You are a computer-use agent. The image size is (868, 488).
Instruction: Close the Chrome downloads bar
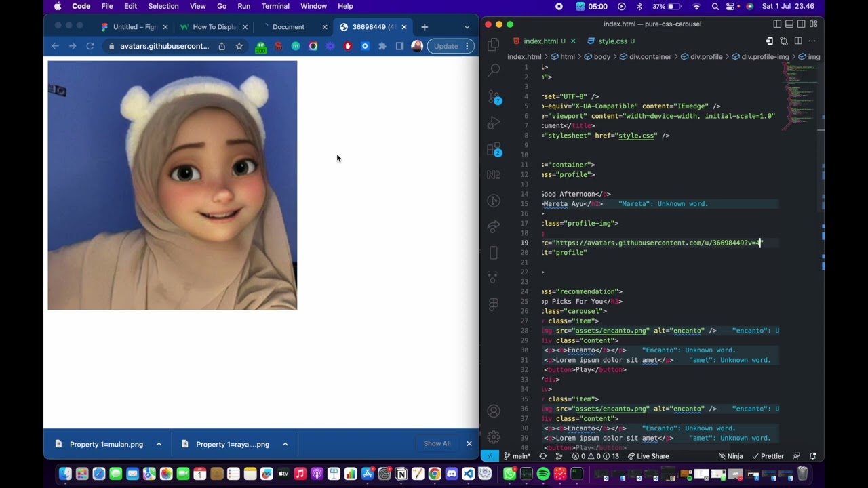[469, 443]
